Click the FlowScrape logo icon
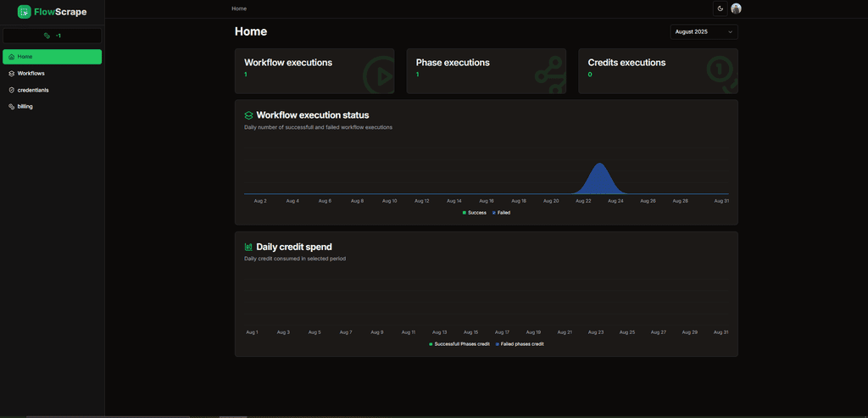This screenshot has height=418, width=868. 24,12
